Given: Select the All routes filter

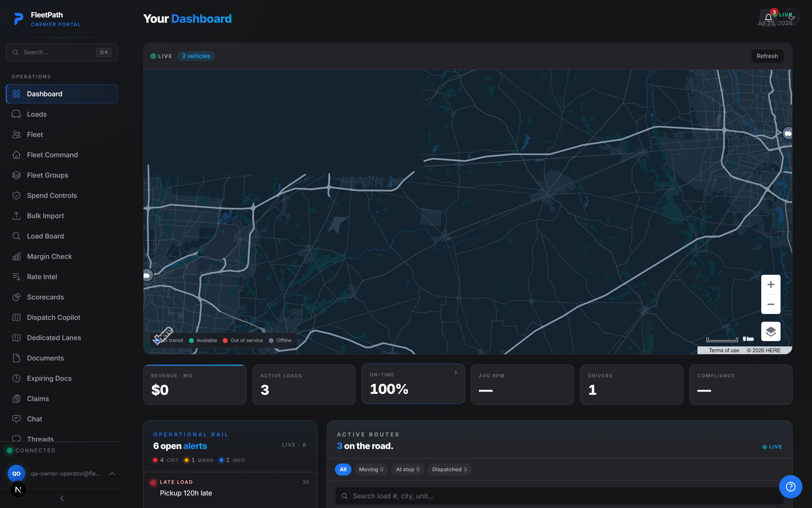Looking at the screenshot, I should (343, 469).
